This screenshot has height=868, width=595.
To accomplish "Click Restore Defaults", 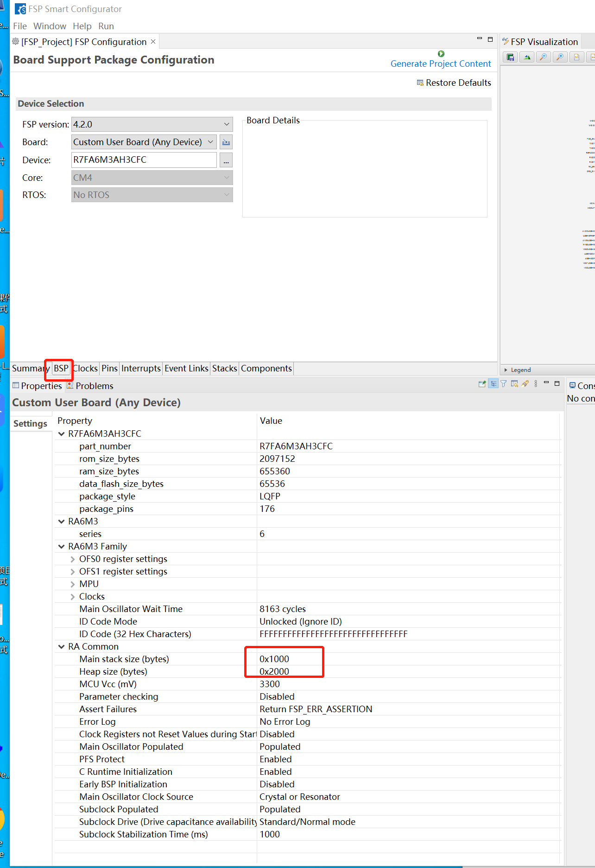I will click(x=454, y=83).
